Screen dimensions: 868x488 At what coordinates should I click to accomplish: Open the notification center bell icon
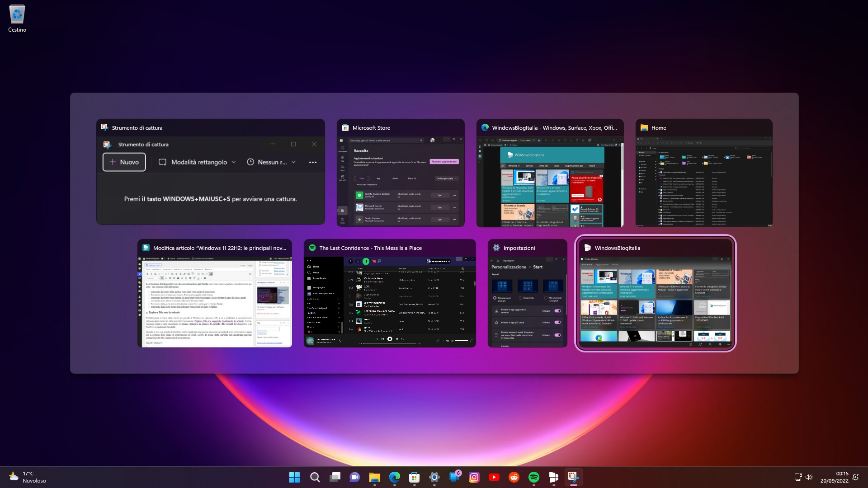coord(855,477)
